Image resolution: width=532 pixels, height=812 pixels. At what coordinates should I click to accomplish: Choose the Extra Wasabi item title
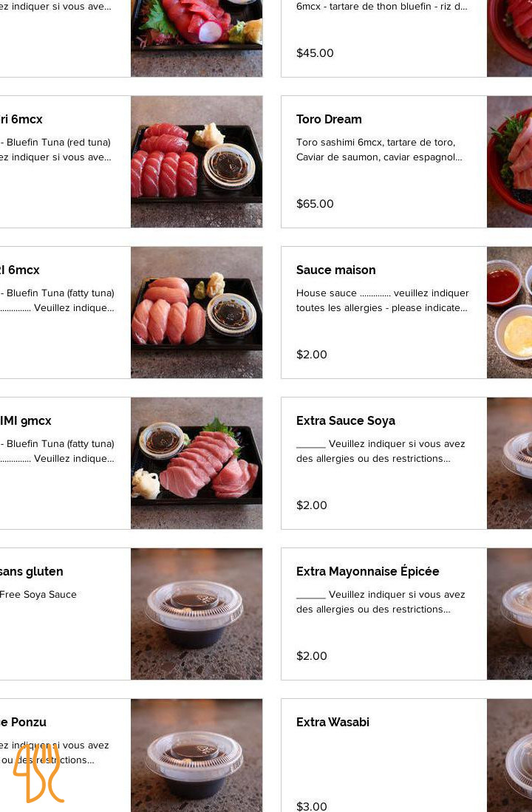[333, 723]
